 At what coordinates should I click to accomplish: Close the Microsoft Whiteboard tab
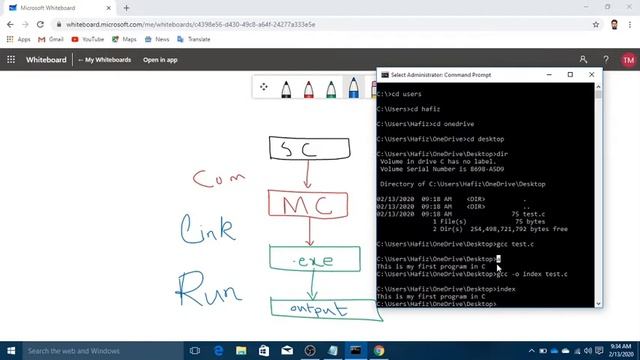tap(109, 8)
